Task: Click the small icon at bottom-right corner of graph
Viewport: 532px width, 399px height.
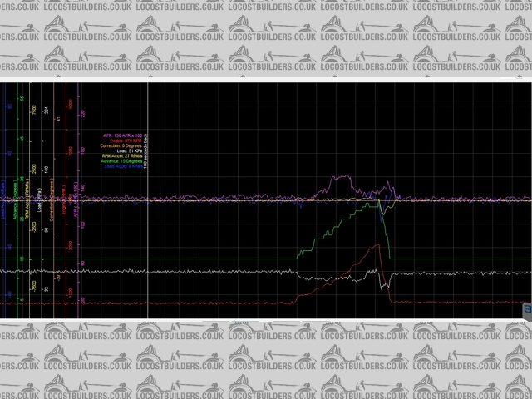Action: (x=527, y=310)
